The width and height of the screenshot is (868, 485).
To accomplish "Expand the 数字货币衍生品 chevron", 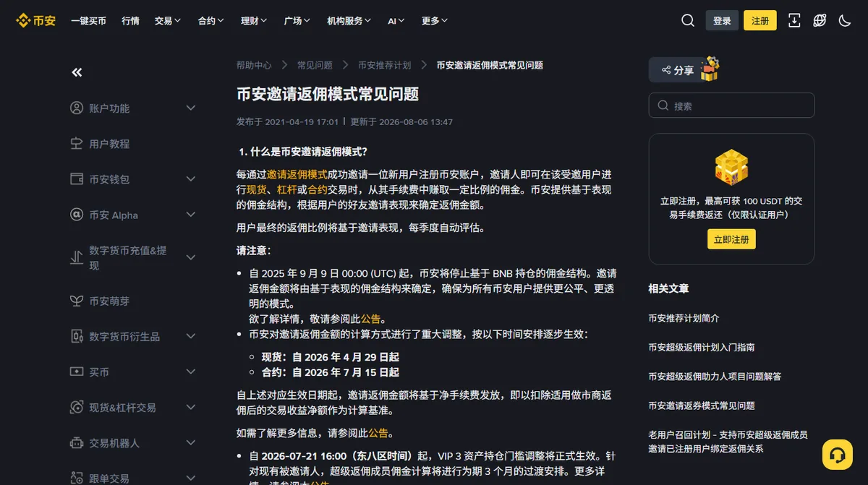I will [x=191, y=336].
